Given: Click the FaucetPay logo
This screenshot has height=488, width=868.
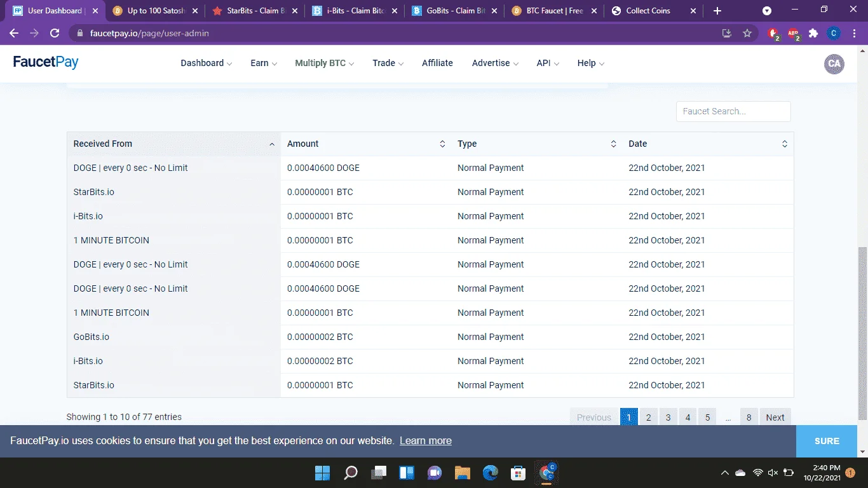Looking at the screenshot, I should pyautogui.click(x=46, y=62).
